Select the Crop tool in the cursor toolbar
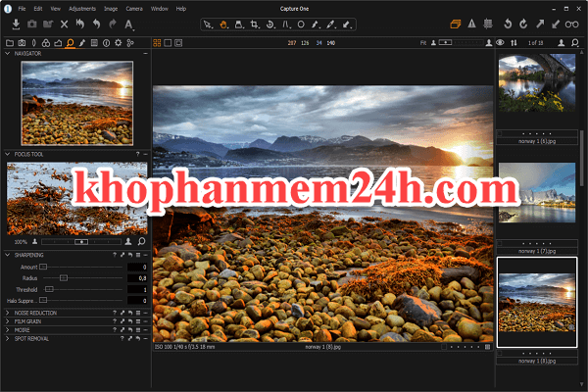Image resolution: width=588 pixels, height=392 pixels. pyautogui.click(x=255, y=24)
